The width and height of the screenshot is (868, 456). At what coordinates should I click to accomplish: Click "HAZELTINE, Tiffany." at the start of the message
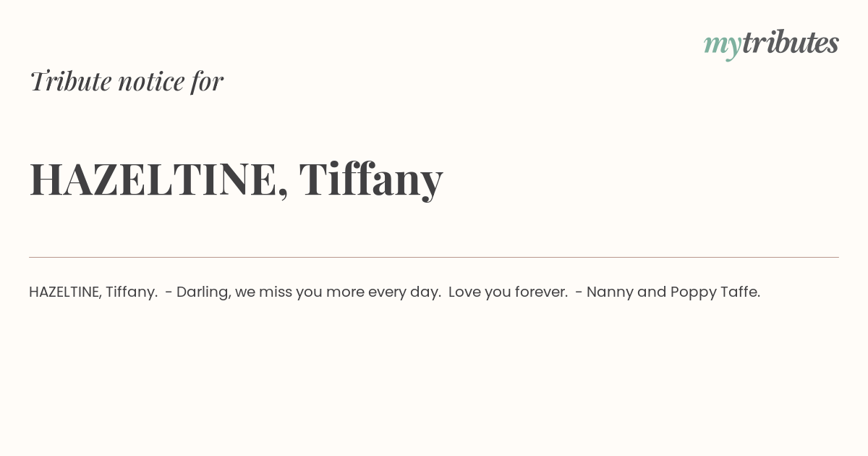[x=93, y=292]
